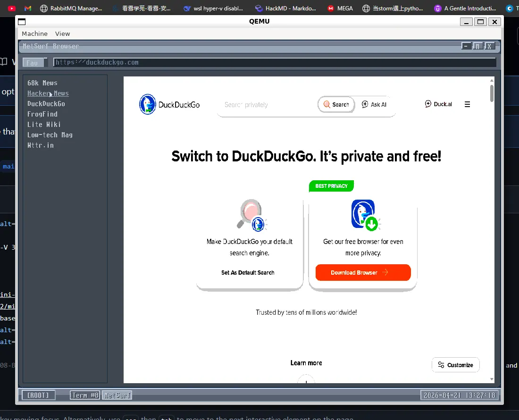This screenshot has height=420, width=519.
Task: Click the QEMU window icon in title bar
Action: (22, 22)
